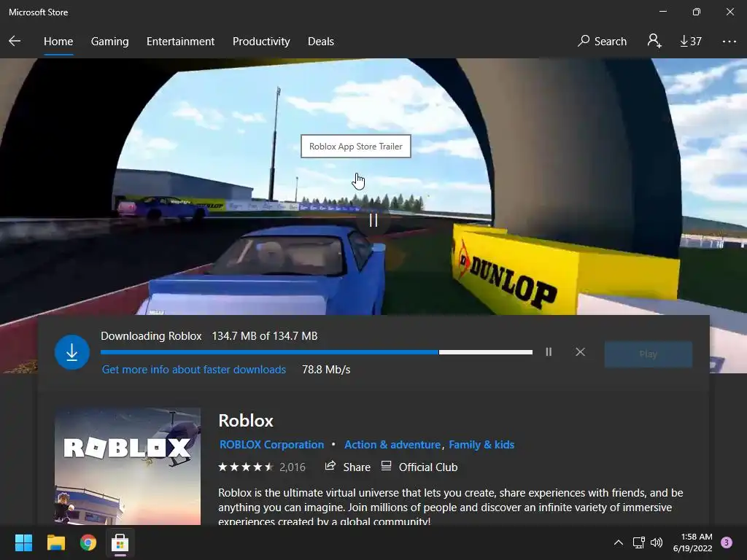Click the Roblox app cover thumbnail
This screenshot has width=747, height=560.
click(128, 466)
